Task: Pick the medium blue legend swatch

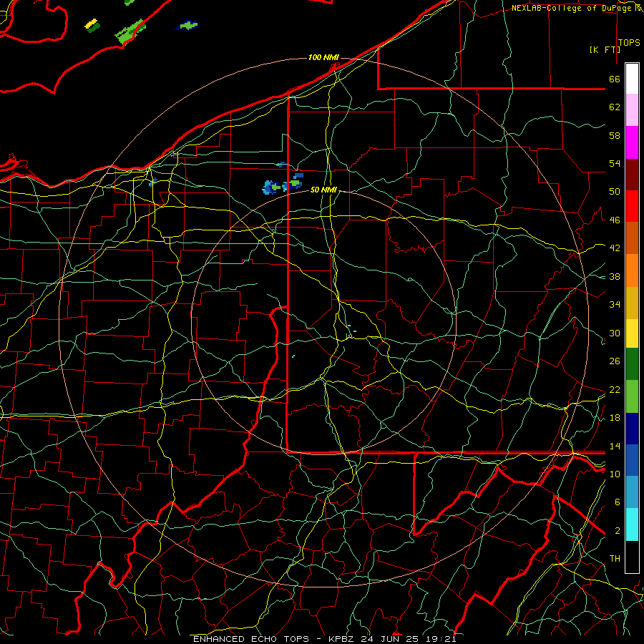Action: tap(632, 460)
